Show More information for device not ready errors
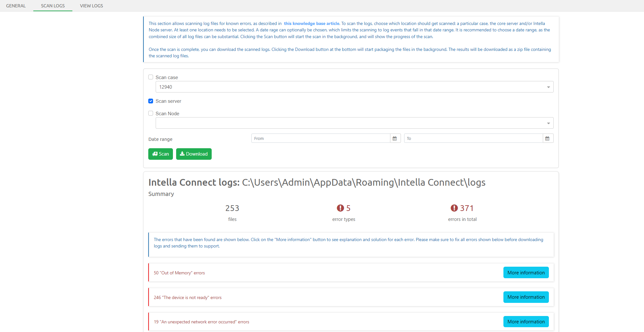Image resolution: width=644 pixels, height=332 pixels. click(x=526, y=297)
